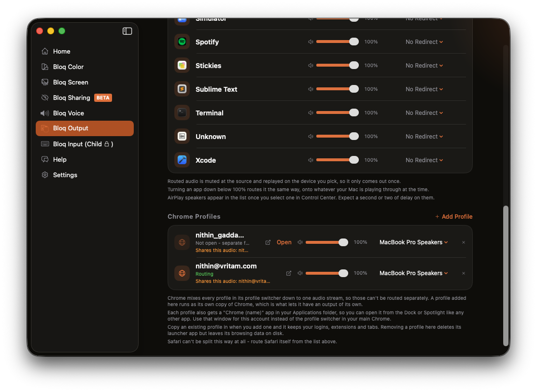Click lock icon next to Bloq Input
Image resolution: width=537 pixels, height=392 pixels.
click(x=107, y=144)
